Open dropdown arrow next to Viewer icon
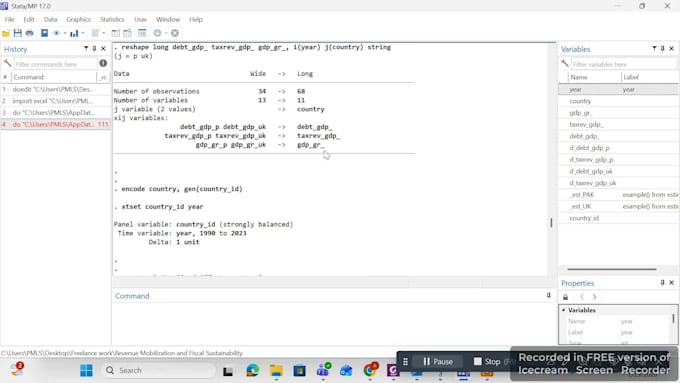 coord(65,33)
